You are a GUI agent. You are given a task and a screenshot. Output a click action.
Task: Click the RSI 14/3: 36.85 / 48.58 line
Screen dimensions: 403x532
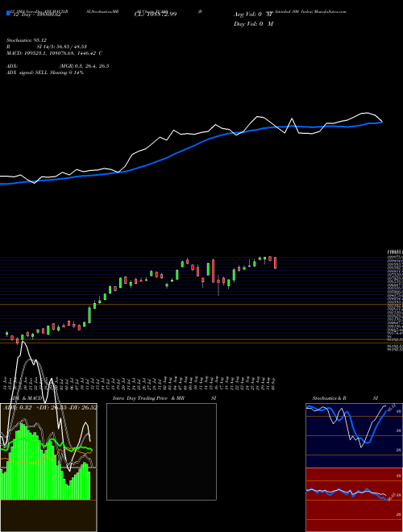pyautogui.click(x=47, y=47)
